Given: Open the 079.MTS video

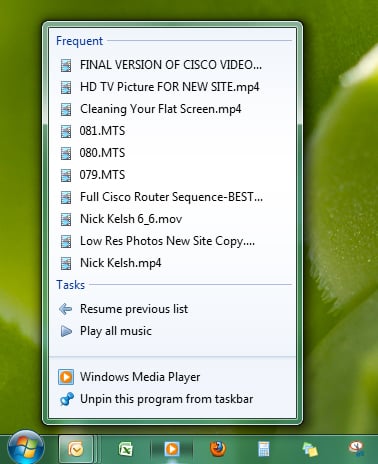Looking at the screenshot, I should pos(172,175).
